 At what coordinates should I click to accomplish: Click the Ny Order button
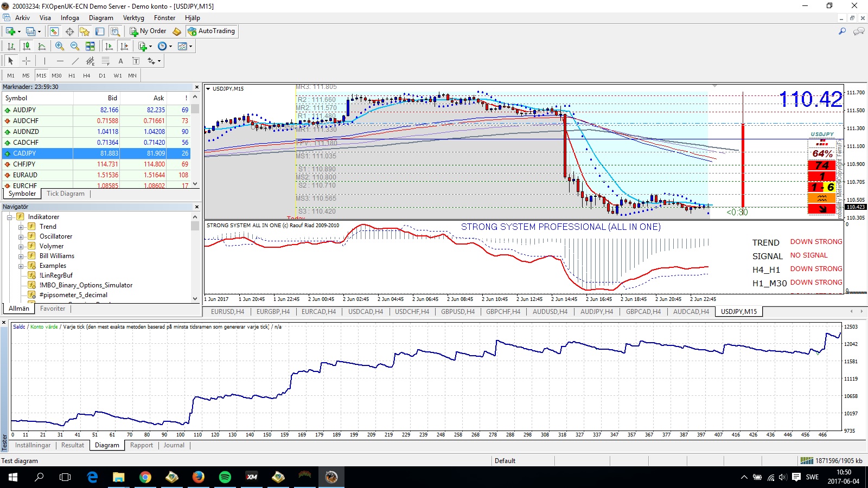[148, 31]
